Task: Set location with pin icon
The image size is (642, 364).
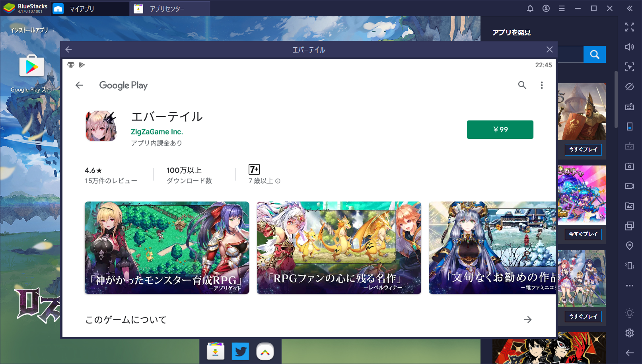Action: 630,246
